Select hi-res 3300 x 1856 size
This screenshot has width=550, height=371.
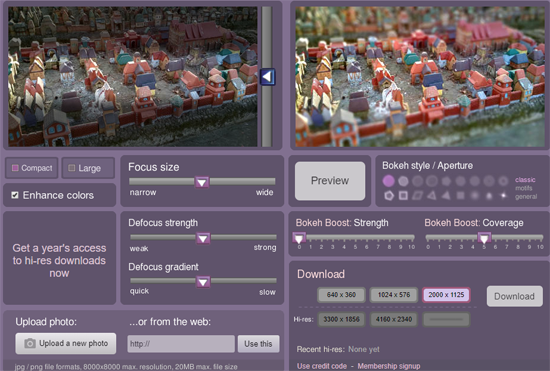pos(341,319)
